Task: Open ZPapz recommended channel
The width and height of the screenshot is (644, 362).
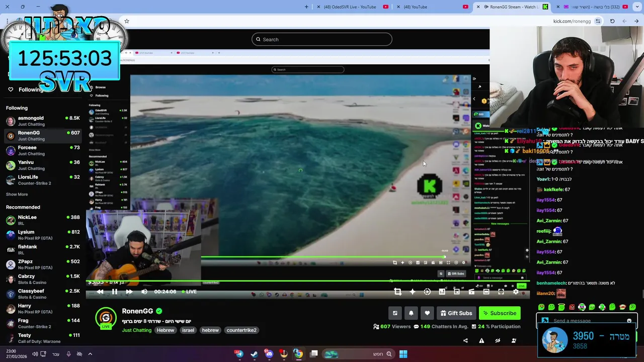Action: coord(43,264)
